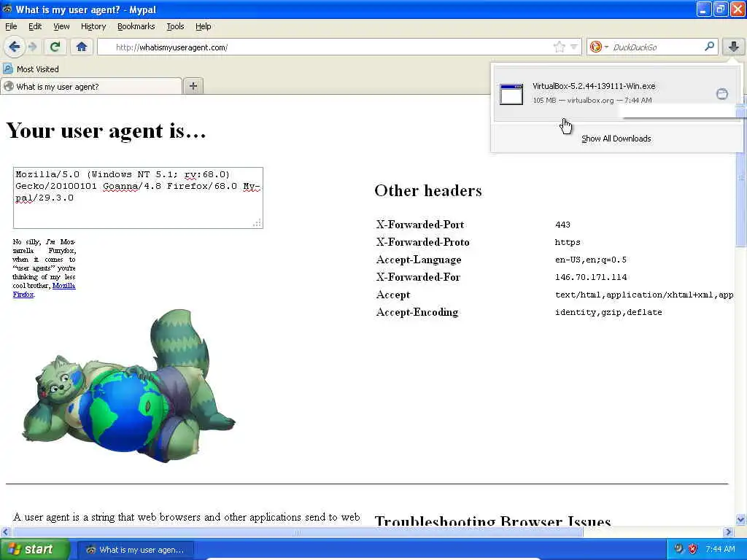The height and width of the screenshot is (560, 747).
Task: Open the Home page button
Action: pyautogui.click(x=82, y=47)
